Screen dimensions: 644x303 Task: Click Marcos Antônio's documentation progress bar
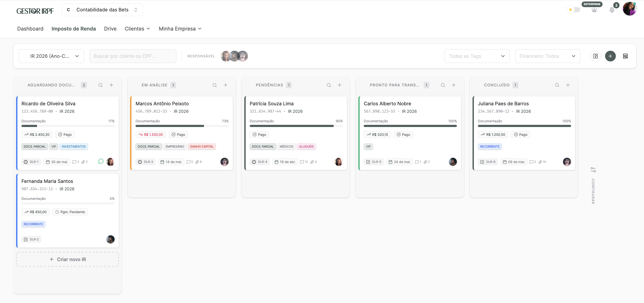(x=182, y=126)
